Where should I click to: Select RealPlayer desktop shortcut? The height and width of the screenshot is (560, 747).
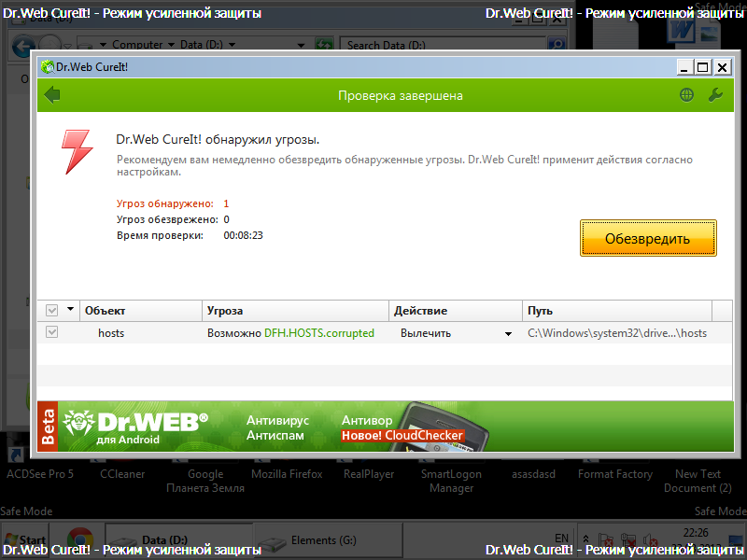point(369,474)
